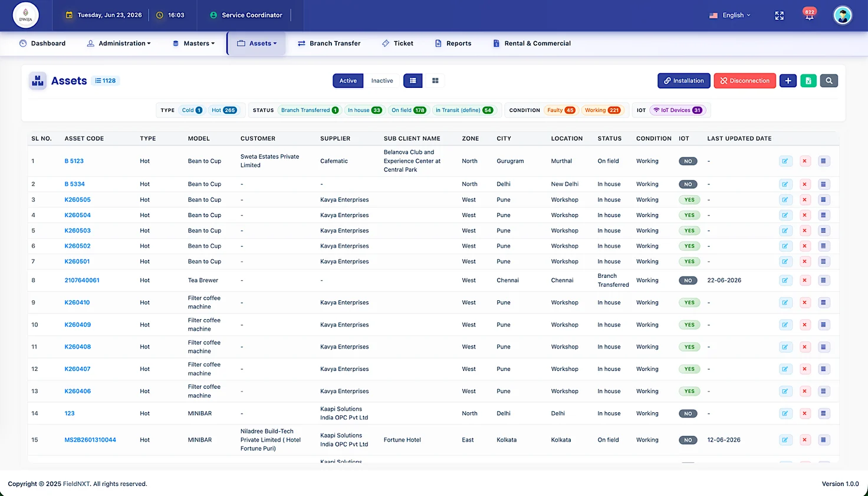Open asset code 123 link
Image resolution: width=868 pixels, height=496 pixels.
[x=70, y=413]
